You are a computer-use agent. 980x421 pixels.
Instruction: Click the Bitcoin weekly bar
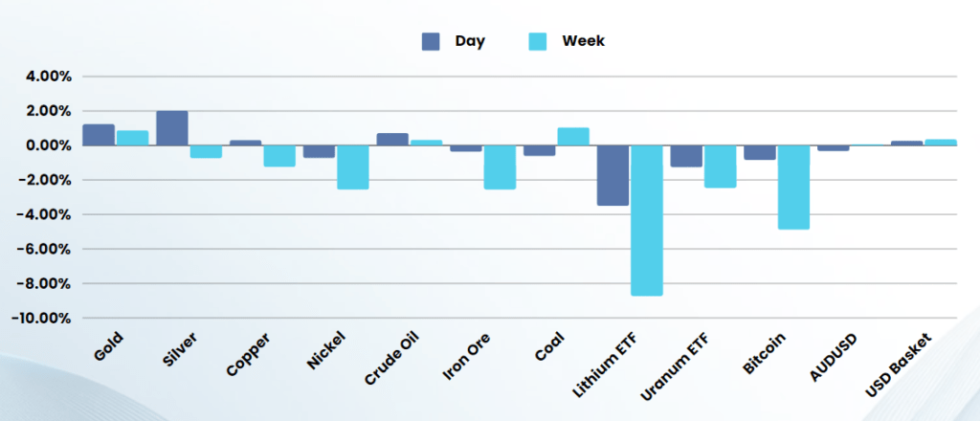tap(793, 188)
